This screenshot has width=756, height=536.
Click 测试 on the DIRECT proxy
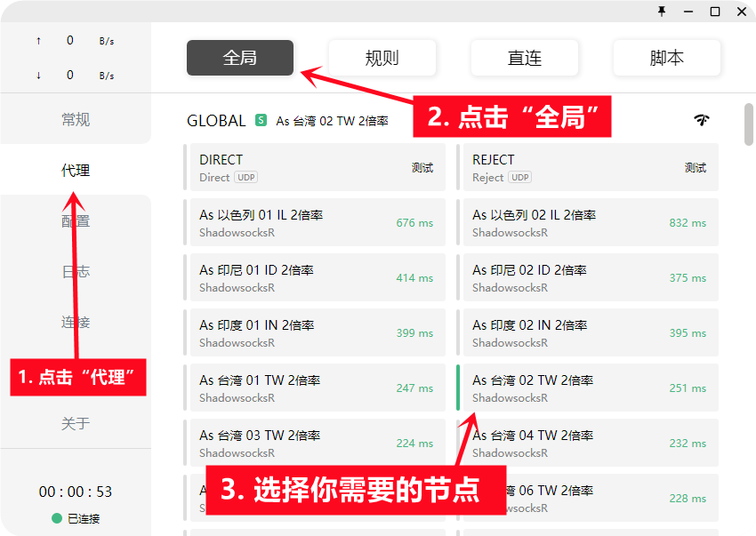tap(422, 167)
